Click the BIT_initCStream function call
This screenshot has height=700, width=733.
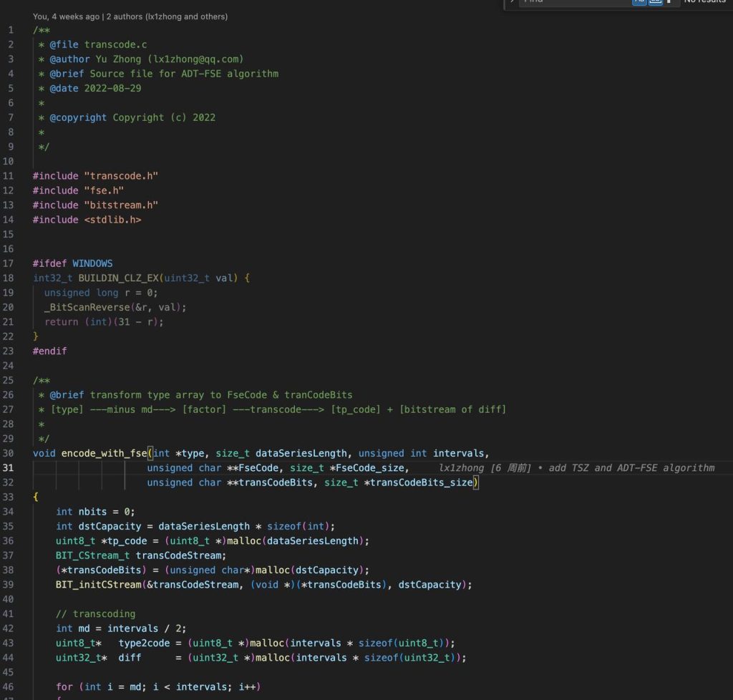point(97,584)
